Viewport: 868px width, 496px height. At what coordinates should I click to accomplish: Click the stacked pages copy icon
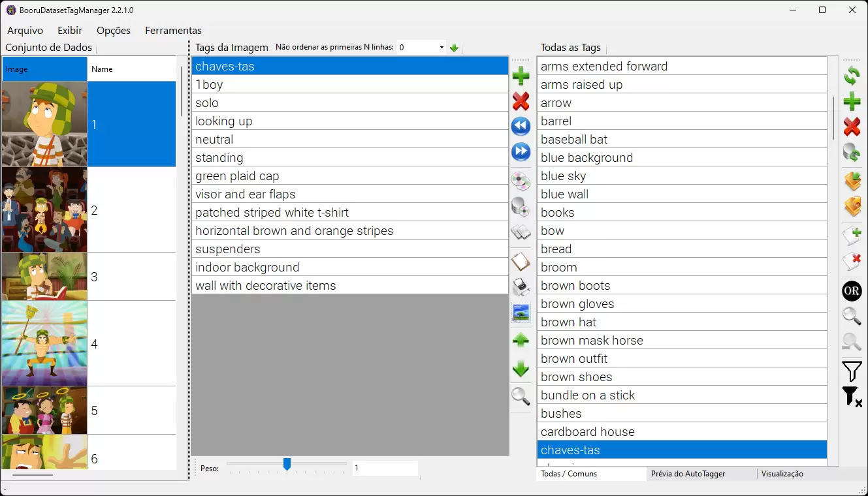(x=521, y=232)
